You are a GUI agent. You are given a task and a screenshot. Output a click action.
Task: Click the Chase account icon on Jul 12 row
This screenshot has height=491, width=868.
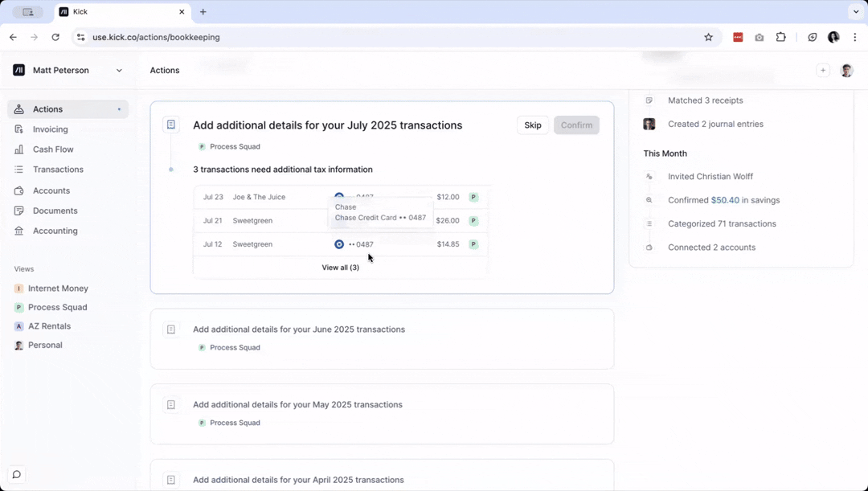tap(339, 244)
